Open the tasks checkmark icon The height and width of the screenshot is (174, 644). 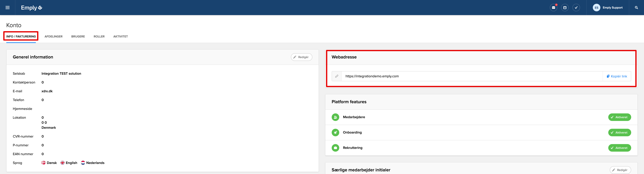[x=576, y=8]
